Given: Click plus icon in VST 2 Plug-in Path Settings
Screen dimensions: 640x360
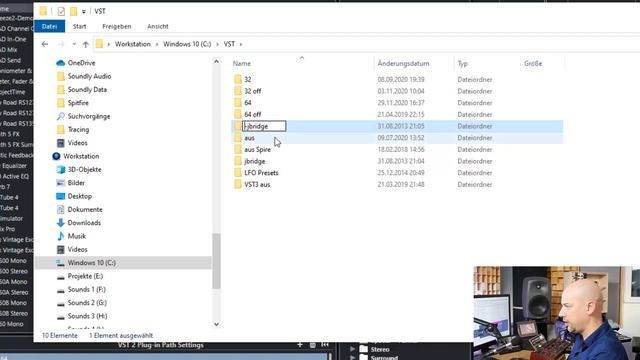Looking at the screenshot, I should (x=300, y=345).
